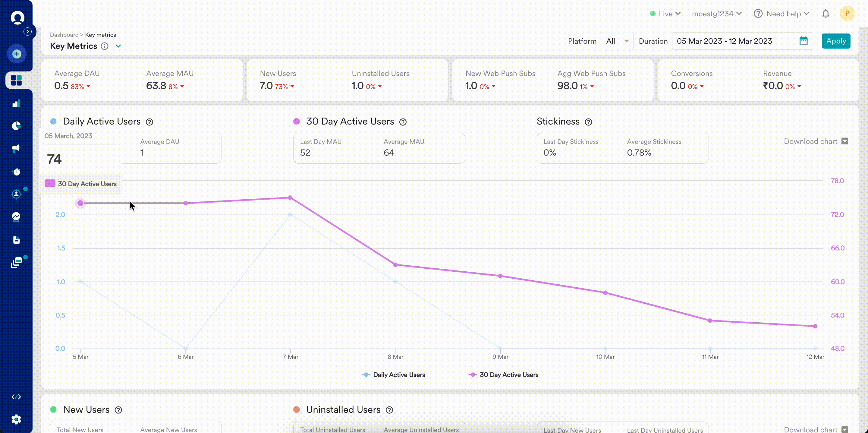
Task: Open Key Metrics chevron dropdown
Action: [x=118, y=46]
